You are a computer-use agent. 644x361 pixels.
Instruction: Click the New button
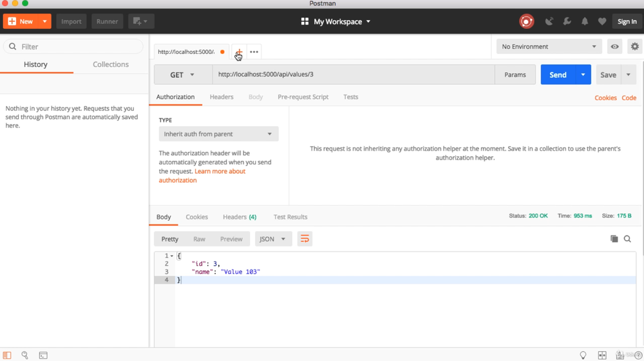pyautogui.click(x=21, y=21)
